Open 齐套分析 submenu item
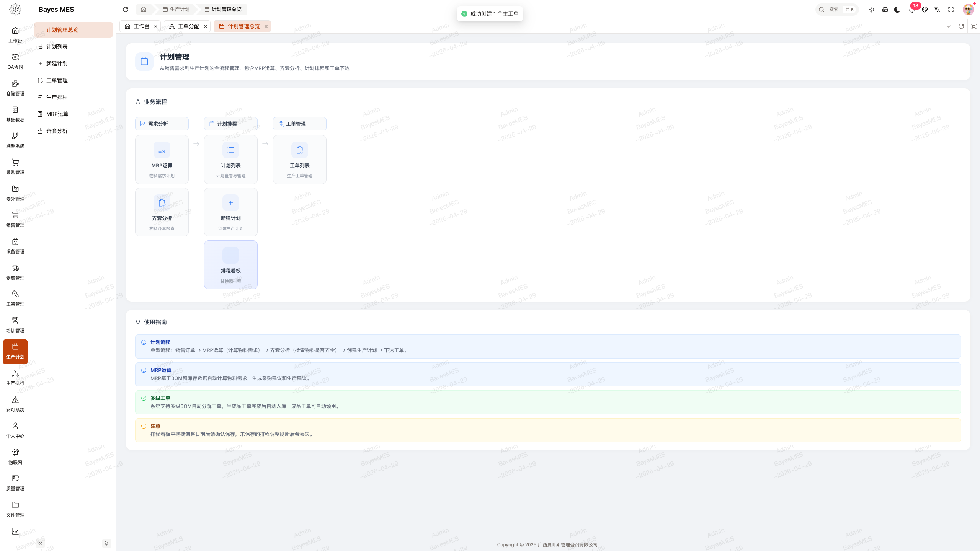The height and width of the screenshot is (551, 980). tap(73, 131)
